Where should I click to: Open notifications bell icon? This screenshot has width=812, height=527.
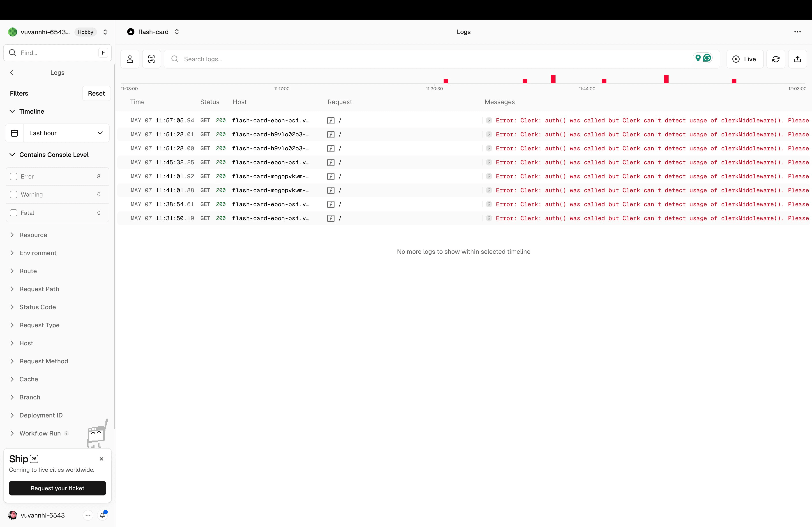102,515
